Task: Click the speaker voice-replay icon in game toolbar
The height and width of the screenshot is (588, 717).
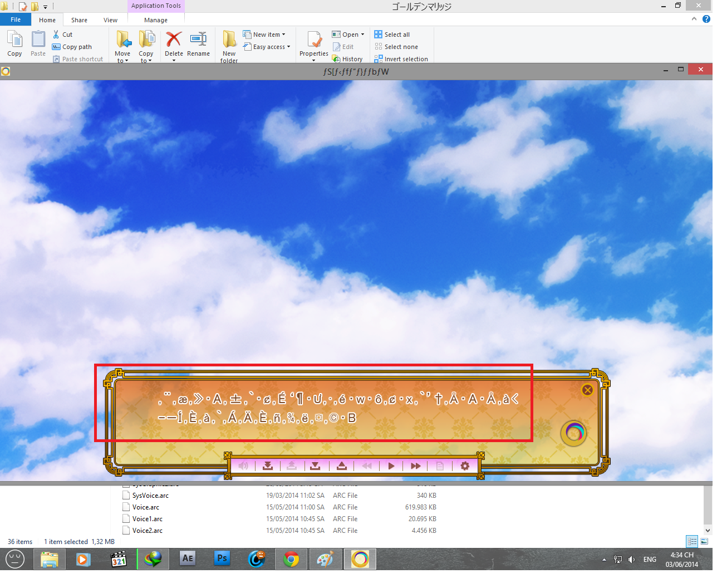Action: click(243, 465)
